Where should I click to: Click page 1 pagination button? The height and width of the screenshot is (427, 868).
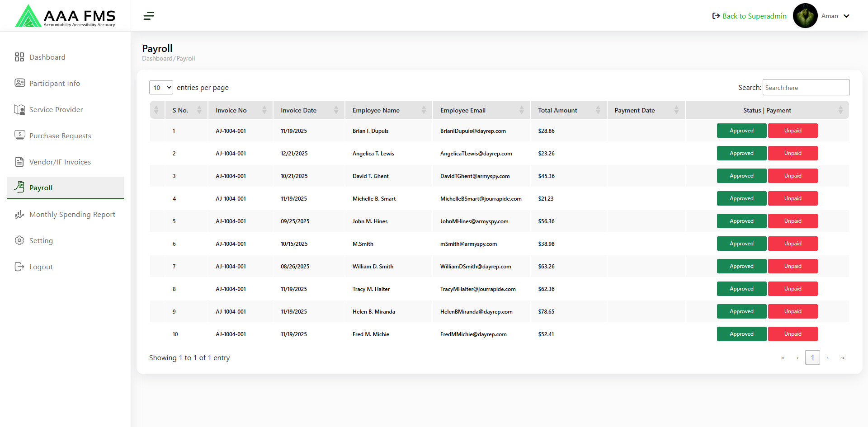click(x=812, y=358)
